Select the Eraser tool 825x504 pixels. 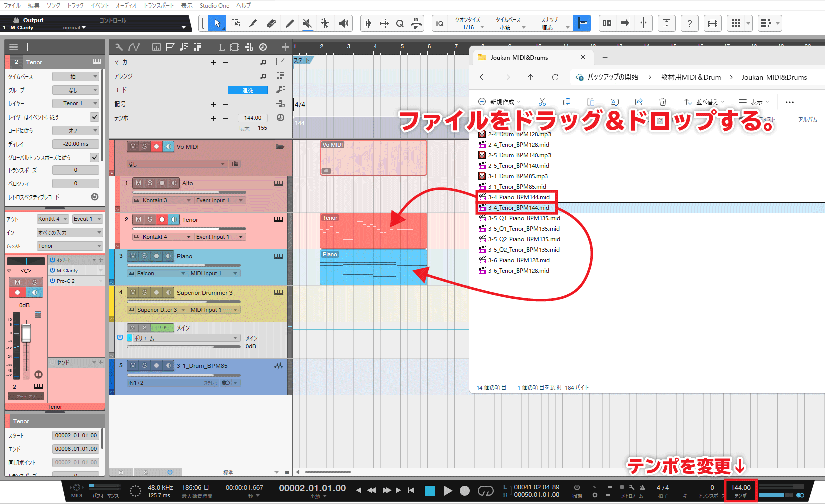271,23
